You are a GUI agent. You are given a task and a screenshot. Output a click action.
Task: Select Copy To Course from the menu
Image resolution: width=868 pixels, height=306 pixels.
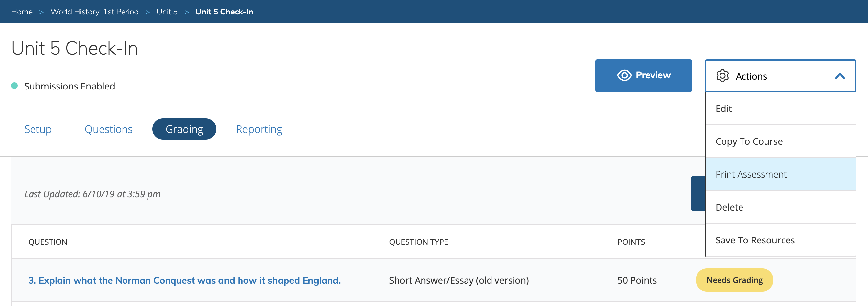pyautogui.click(x=749, y=141)
